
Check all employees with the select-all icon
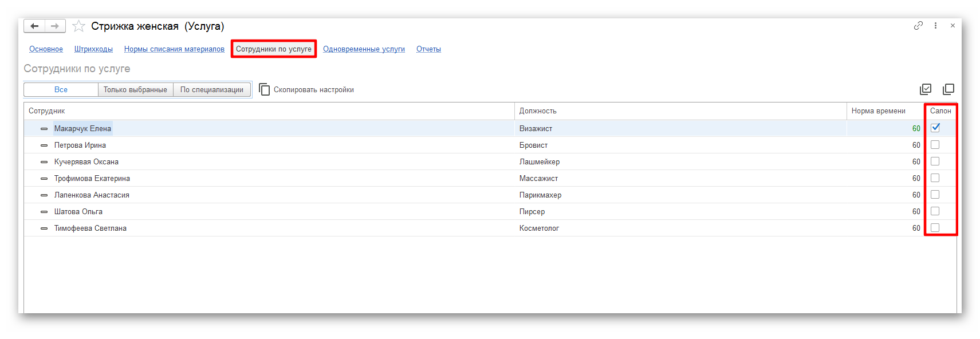tap(926, 89)
